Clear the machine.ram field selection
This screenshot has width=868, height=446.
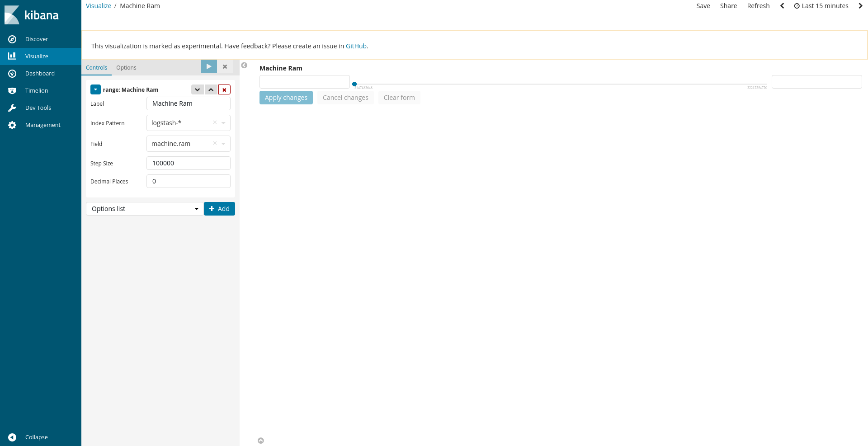point(215,143)
